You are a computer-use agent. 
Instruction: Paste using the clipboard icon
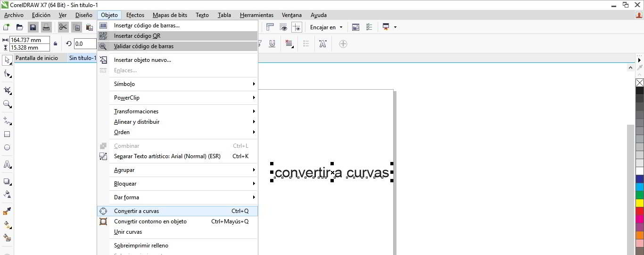tap(89, 27)
